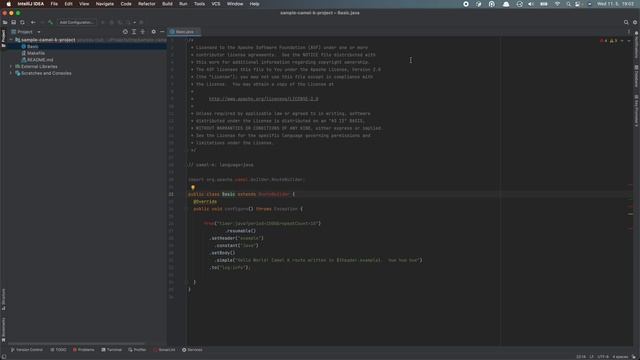
Task: Click the line:column cursor position indicator
Action: coord(581,357)
